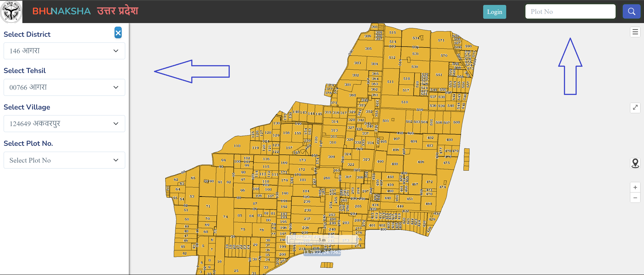Click the locate-me map pin icon

(635, 163)
